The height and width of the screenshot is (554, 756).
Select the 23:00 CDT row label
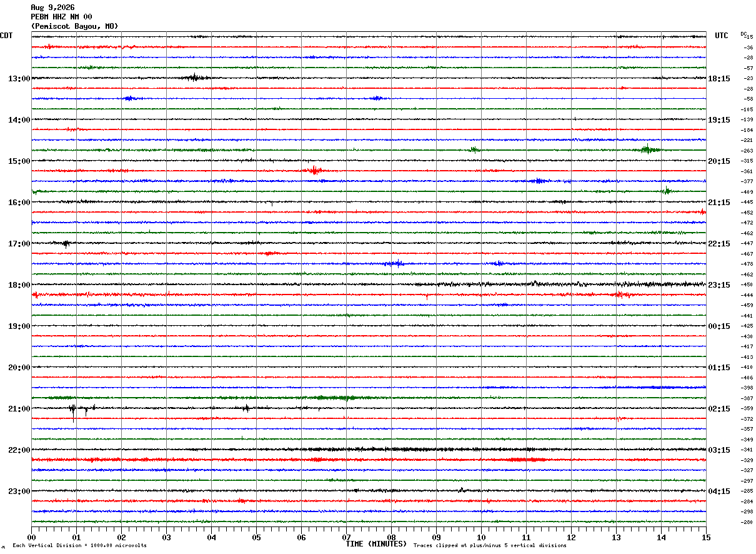tap(19, 491)
